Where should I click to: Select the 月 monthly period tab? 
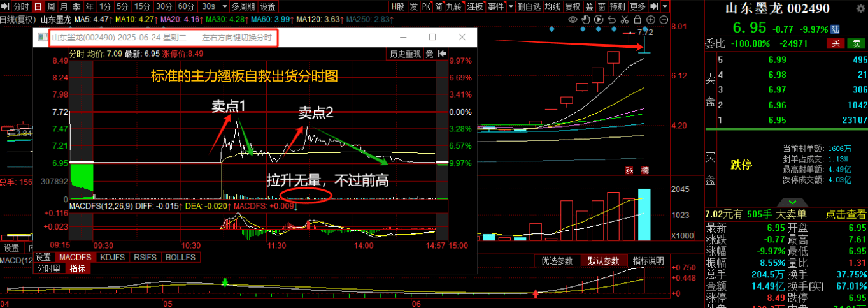[x=64, y=6]
